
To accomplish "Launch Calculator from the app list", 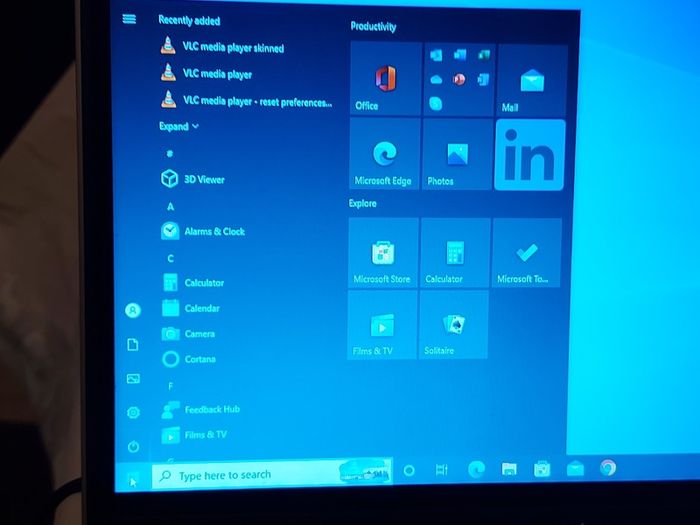I will click(x=193, y=283).
